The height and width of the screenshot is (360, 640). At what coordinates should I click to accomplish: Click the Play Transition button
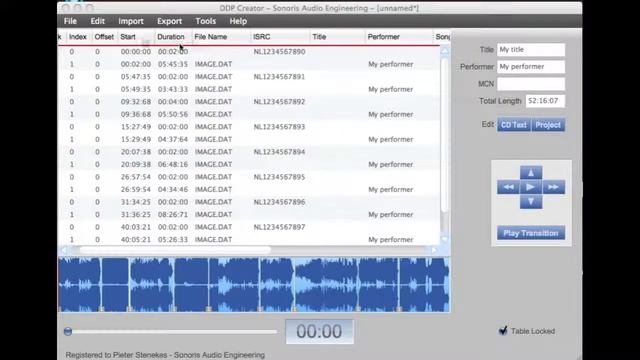pyautogui.click(x=531, y=233)
